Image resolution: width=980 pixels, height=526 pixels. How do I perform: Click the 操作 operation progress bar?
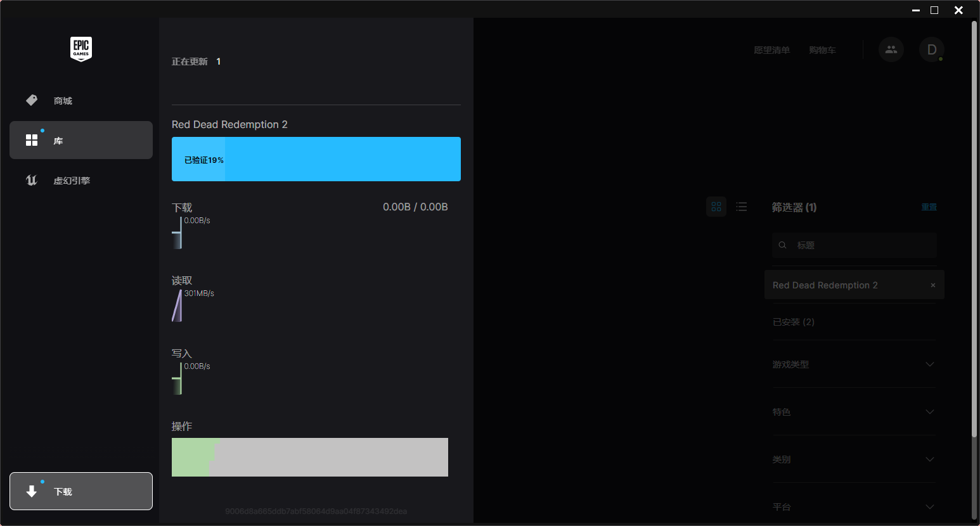[310, 457]
